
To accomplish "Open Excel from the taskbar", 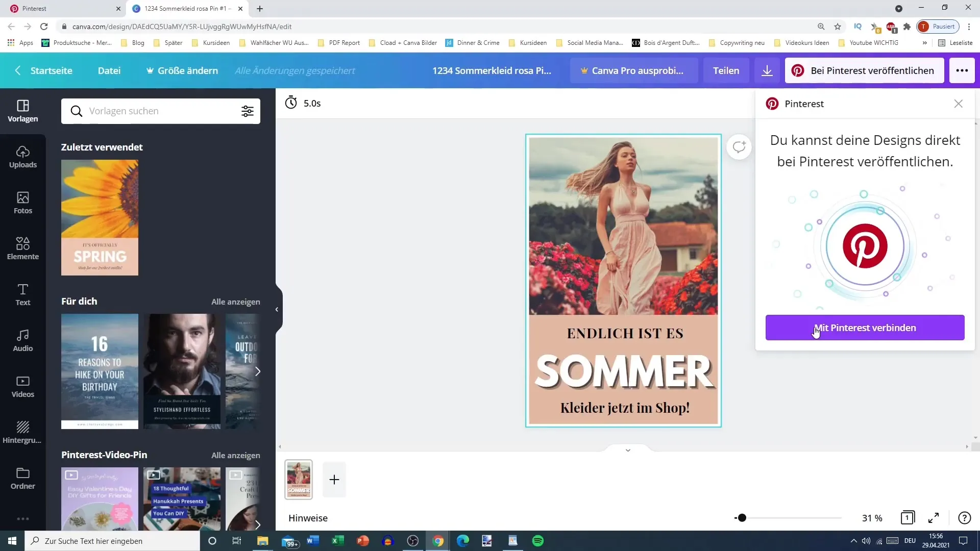I will pyautogui.click(x=338, y=541).
